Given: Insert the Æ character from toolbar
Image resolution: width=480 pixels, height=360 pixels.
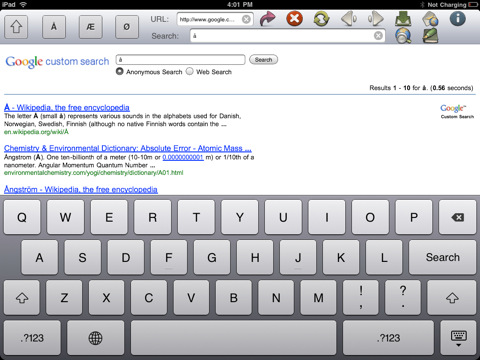Looking at the screenshot, I should (90, 27).
